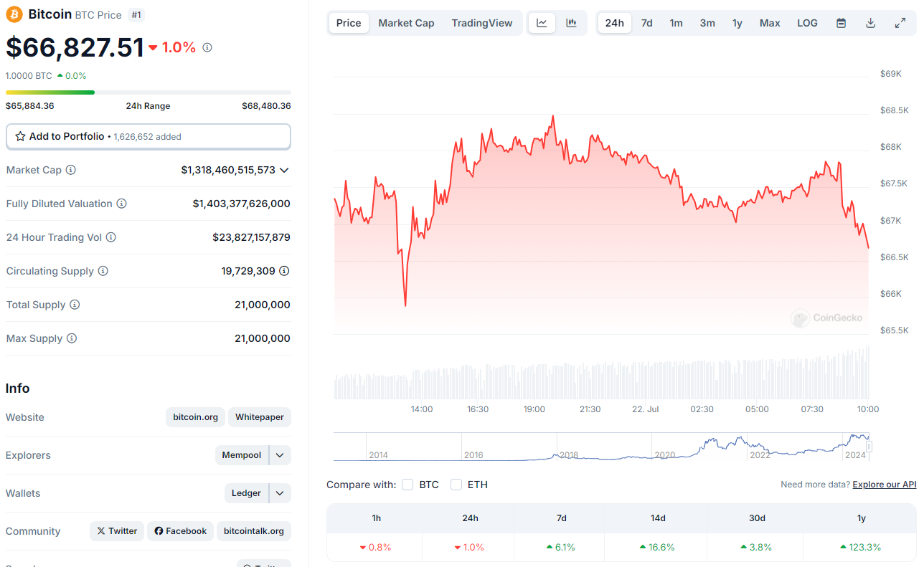Viewport: 924px width, 567px height.
Task: Open bitcointalk.org link
Action: 254,531
